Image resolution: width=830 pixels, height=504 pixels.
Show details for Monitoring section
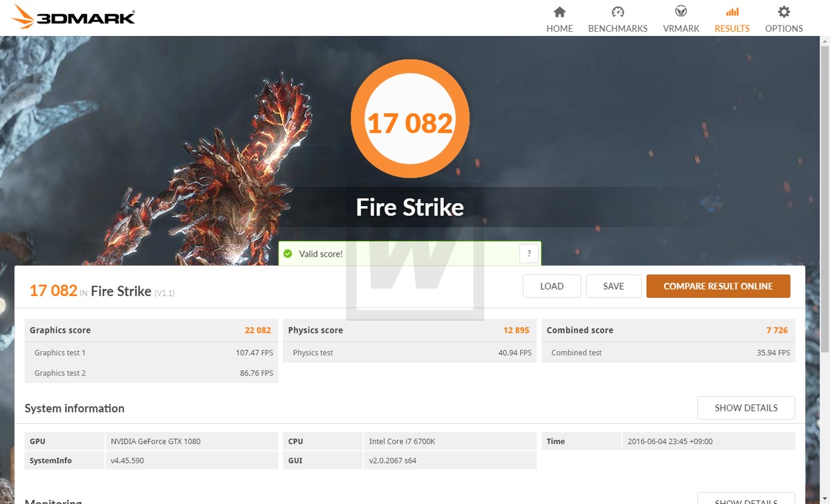pyautogui.click(x=746, y=498)
